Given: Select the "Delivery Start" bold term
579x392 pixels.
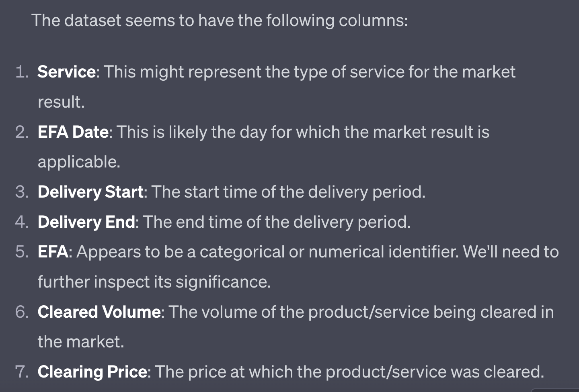Looking at the screenshot, I should (90, 192).
